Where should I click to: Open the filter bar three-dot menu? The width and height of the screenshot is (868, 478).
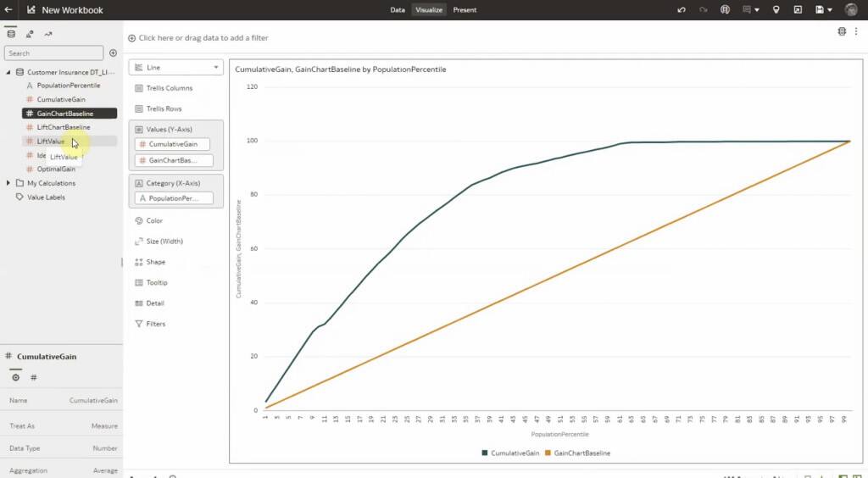pos(856,31)
